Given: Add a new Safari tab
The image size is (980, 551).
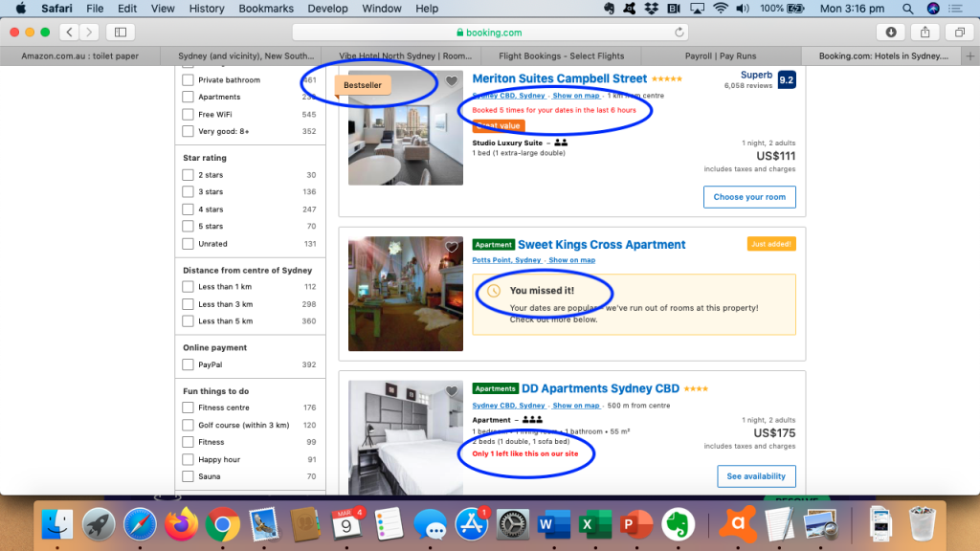Looking at the screenshot, I should 970,56.
